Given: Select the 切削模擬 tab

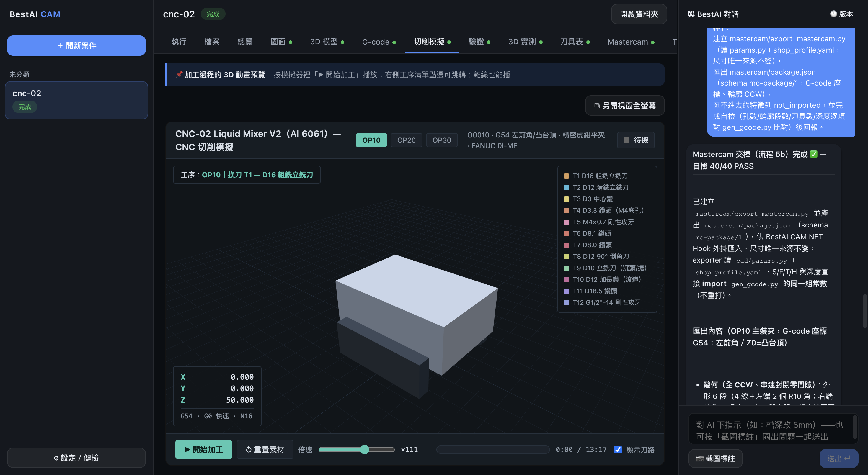Looking at the screenshot, I should (x=432, y=42).
